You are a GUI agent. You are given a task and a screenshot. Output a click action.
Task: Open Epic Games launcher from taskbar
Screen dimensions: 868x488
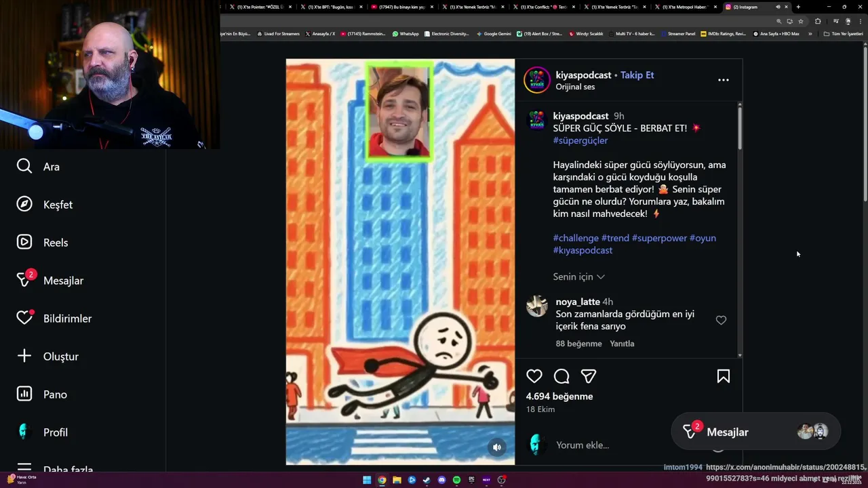471,480
